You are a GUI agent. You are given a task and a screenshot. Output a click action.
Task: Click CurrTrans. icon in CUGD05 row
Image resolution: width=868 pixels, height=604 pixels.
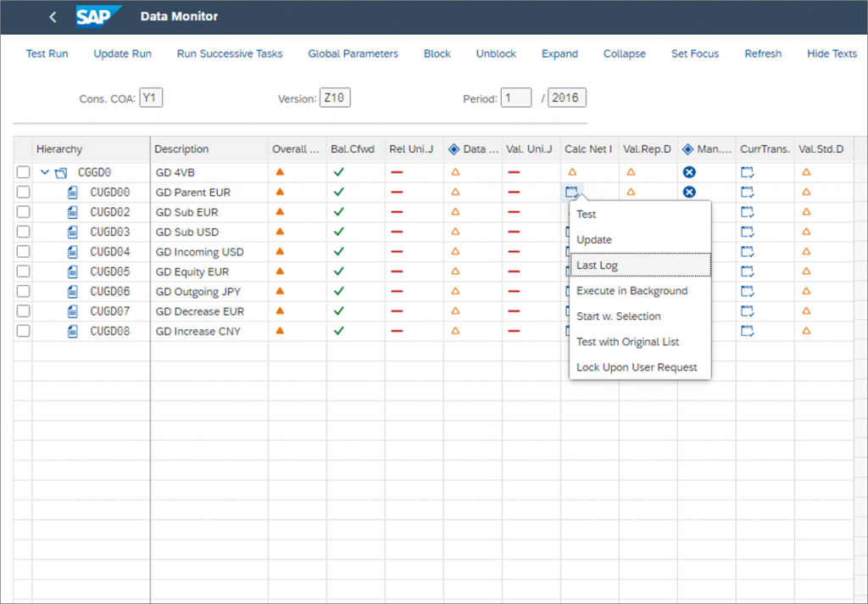click(748, 271)
